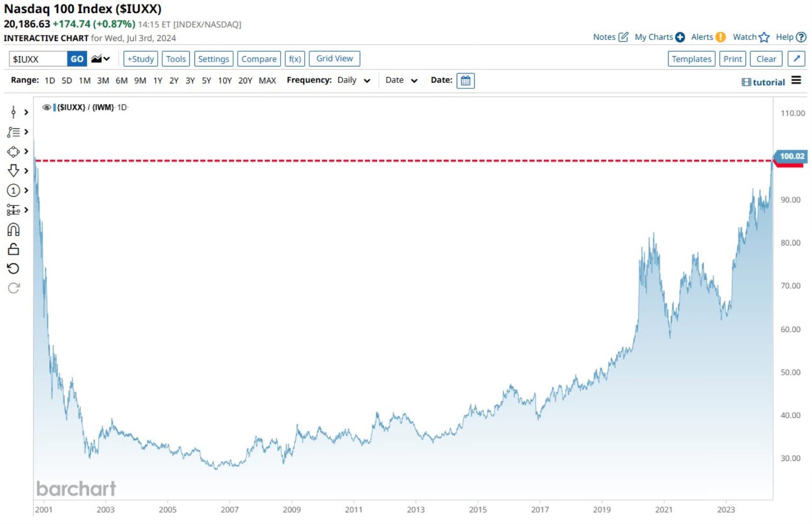Select the 6M range

[122, 81]
